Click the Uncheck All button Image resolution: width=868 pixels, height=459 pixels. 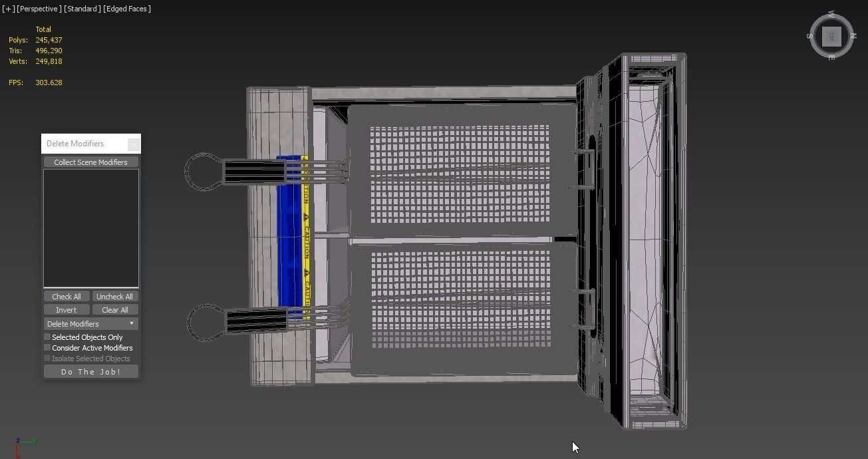(114, 297)
